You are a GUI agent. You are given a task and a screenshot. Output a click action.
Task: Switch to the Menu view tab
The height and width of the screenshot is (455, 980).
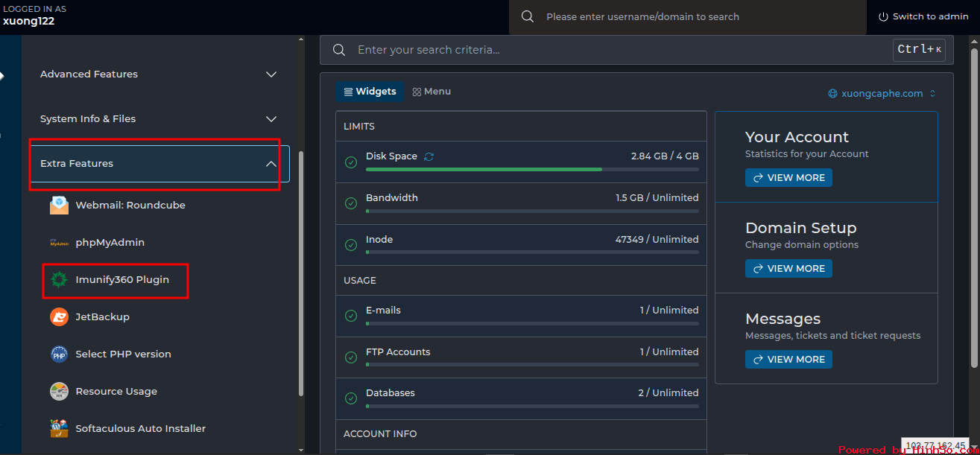coord(431,92)
